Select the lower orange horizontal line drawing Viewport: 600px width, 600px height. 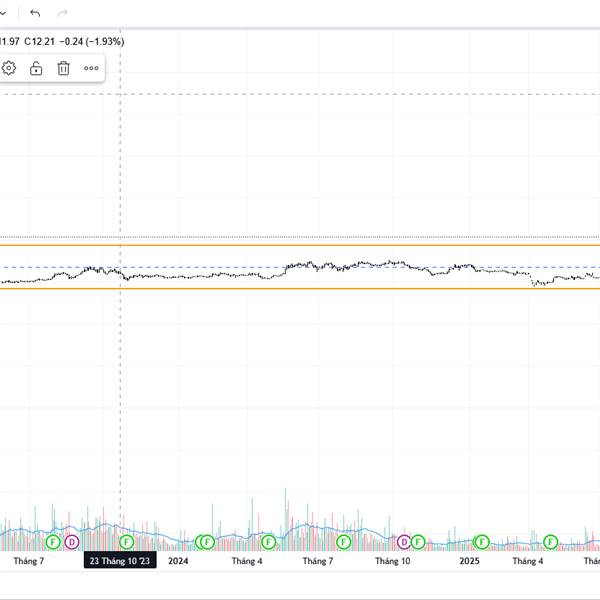tap(300, 289)
